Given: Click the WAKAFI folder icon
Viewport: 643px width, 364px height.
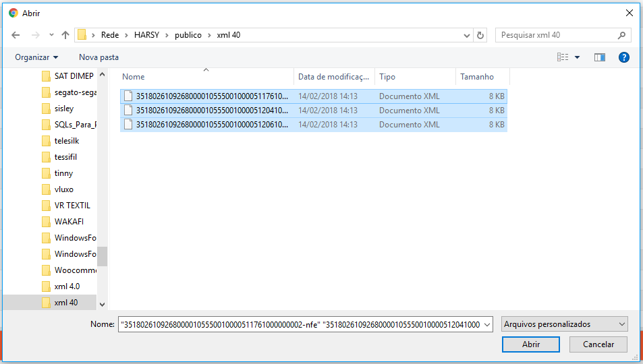Looking at the screenshot, I should 47,222.
